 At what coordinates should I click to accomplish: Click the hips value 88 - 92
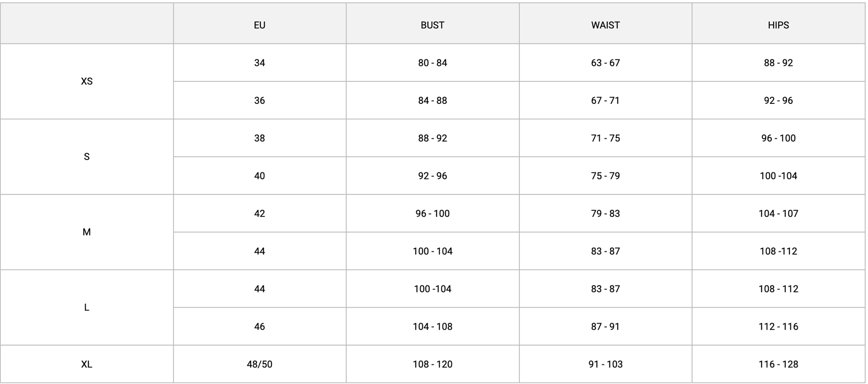(x=778, y=63)
